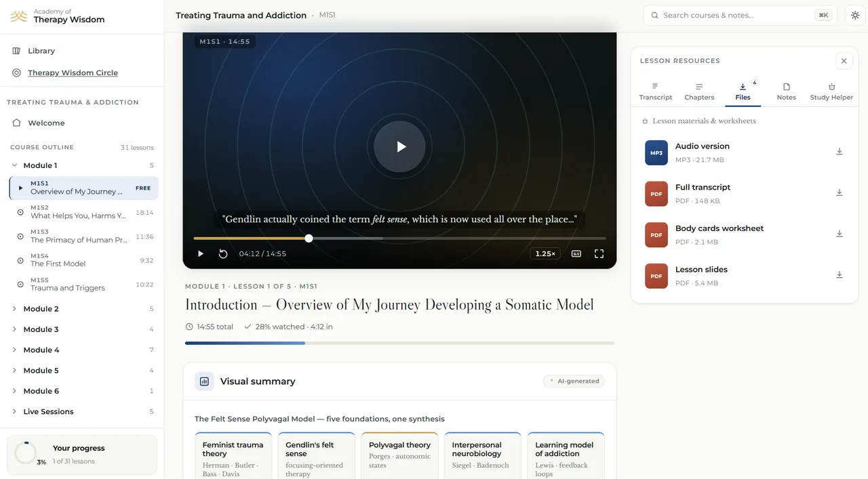
Task: Click the 14:55 total clock icon
Action: (189, 327)
